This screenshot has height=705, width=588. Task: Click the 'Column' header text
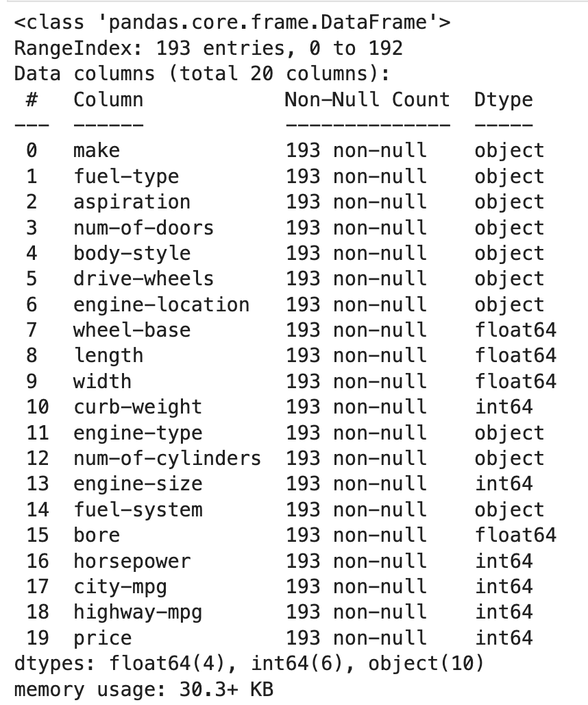[108, 99]
